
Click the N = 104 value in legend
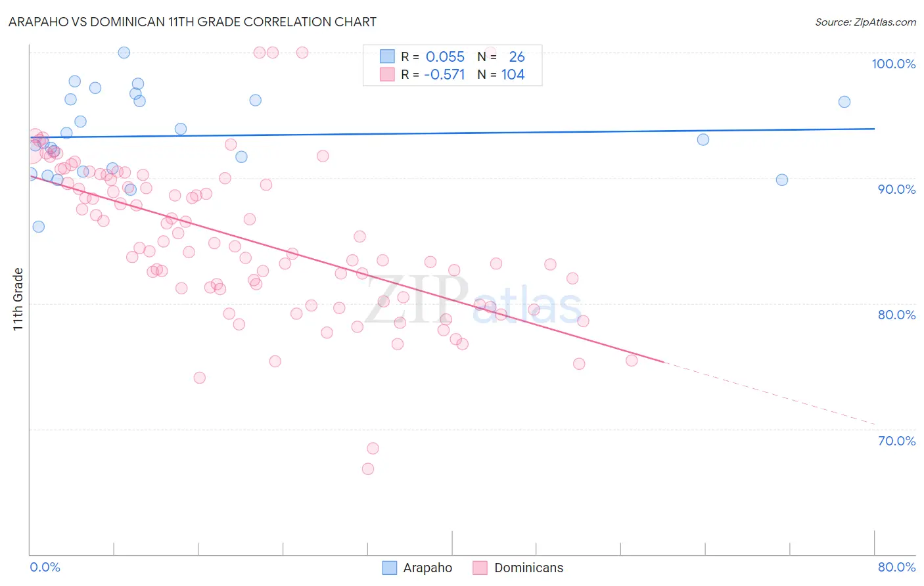click(501, 74)
